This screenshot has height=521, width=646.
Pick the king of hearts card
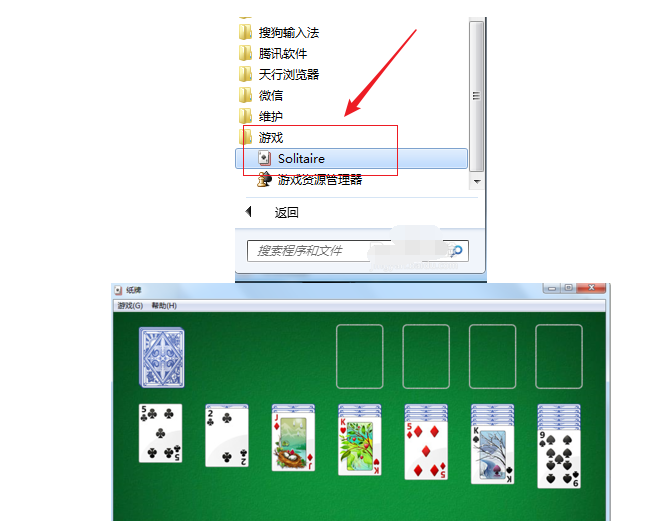click(360, 446)
